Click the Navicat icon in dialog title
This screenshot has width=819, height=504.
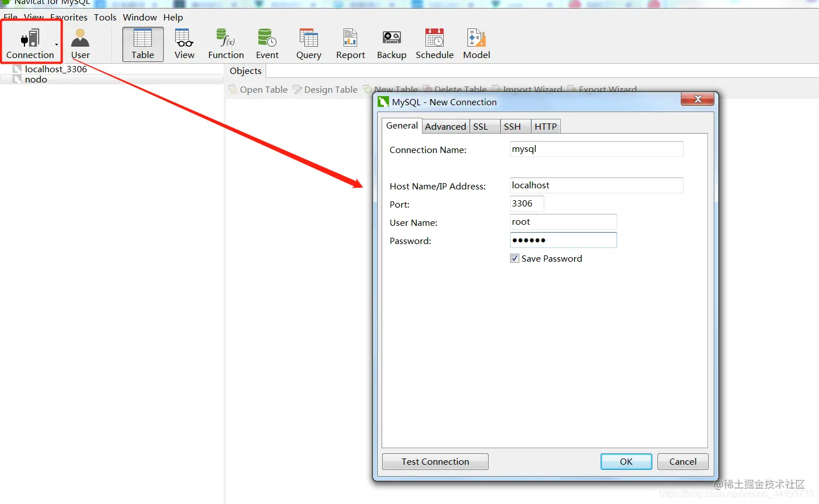[x=384, y=102]
